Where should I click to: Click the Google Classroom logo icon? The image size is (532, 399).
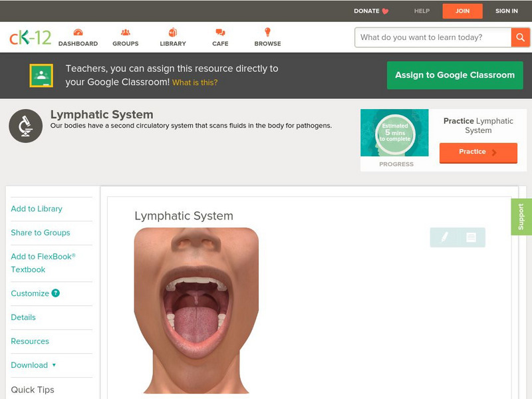[41, 75]
